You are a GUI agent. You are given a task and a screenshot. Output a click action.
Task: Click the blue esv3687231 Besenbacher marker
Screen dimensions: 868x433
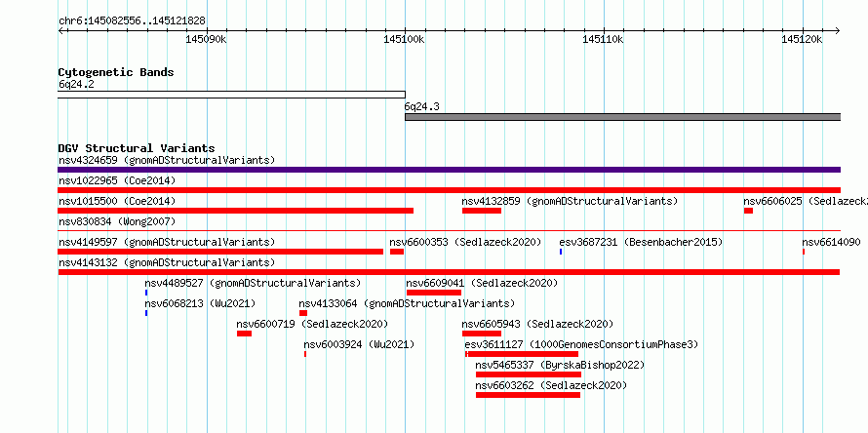tap(561, 252)
